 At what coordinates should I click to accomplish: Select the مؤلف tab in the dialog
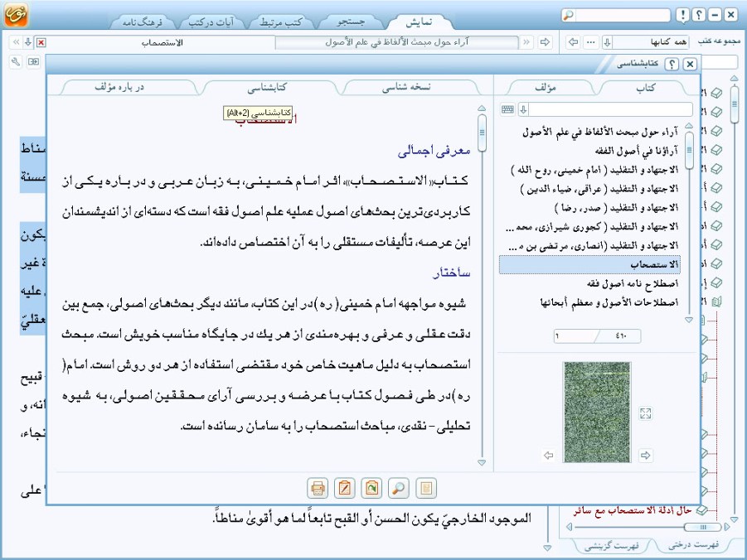[x=546, y=88]
